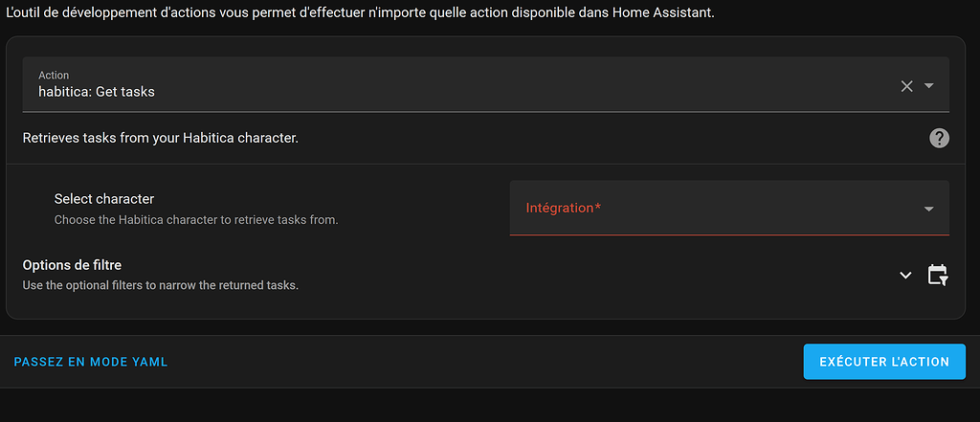This screenshot has height=422, width=980.
Task: Run the action with Exécuter l'action
Action: pyautogui.click(x=884, y=362)
